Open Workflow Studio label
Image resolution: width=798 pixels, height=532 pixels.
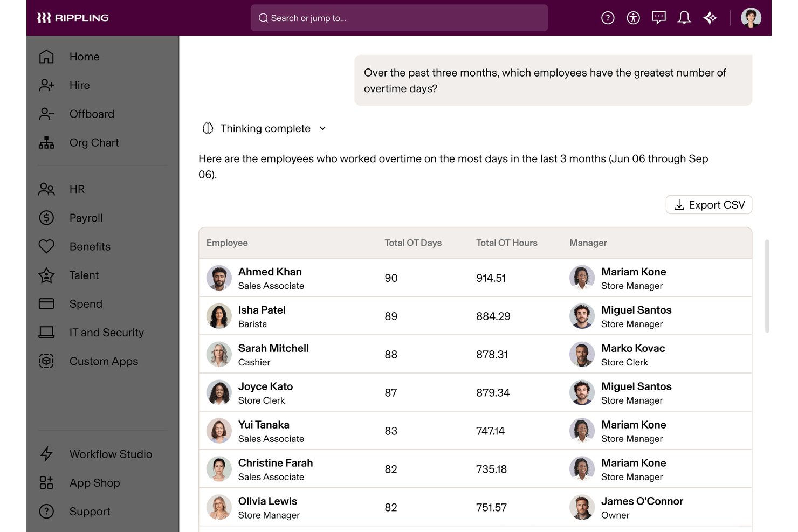[111, 454]
